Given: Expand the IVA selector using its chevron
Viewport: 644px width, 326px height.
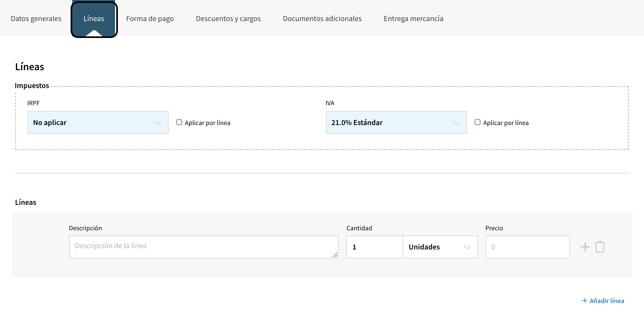Looking at the screenshot, I should pyautogui.click(x=456, y=122).
